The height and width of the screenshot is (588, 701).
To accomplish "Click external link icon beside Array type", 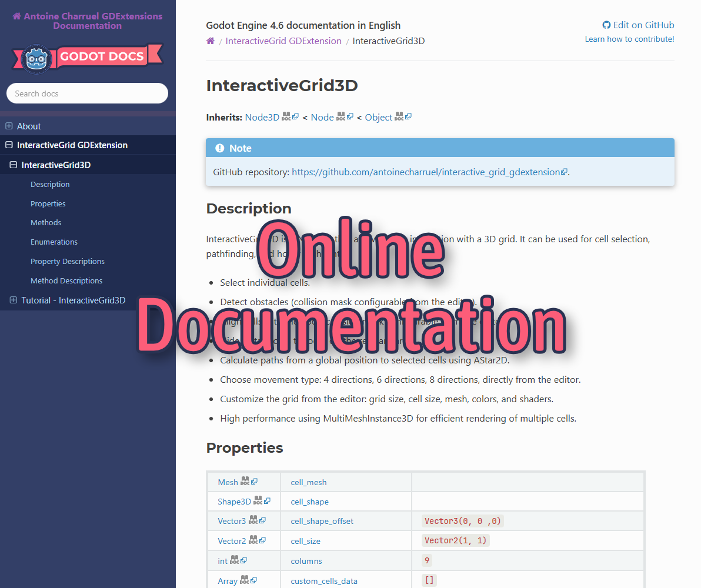I will click(253, 580).
